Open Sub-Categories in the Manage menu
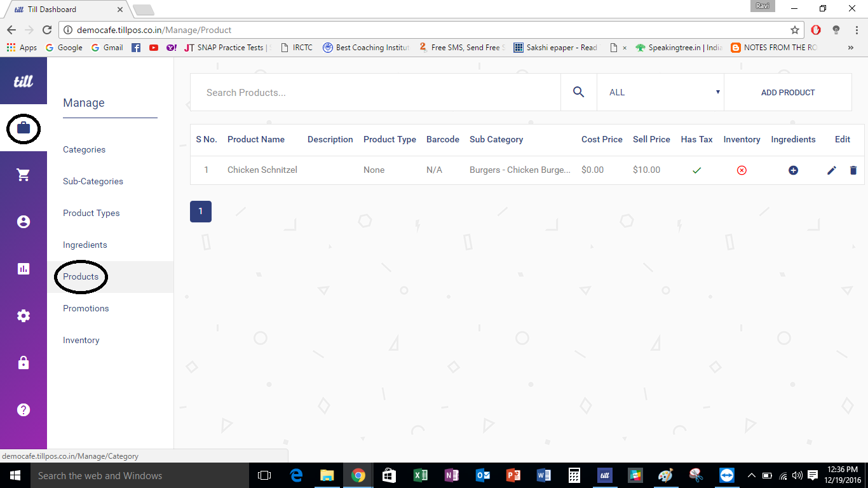868x488 pixels. coord(93,182)
